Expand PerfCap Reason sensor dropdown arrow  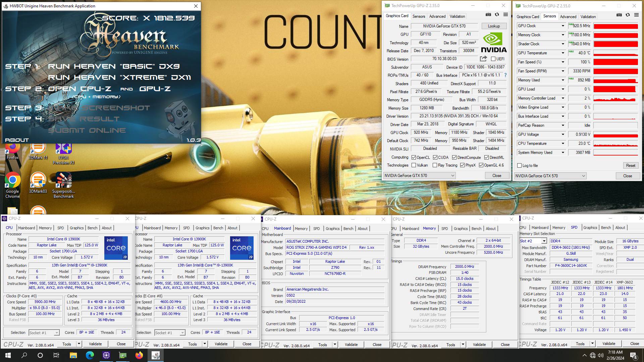coord(563,125)
